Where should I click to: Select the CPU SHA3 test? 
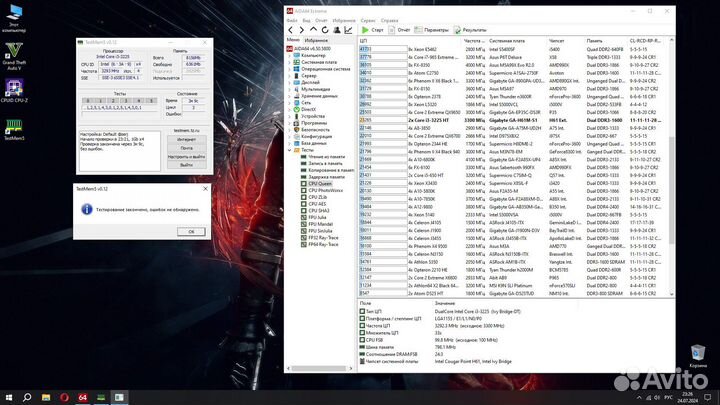[318, 211]
